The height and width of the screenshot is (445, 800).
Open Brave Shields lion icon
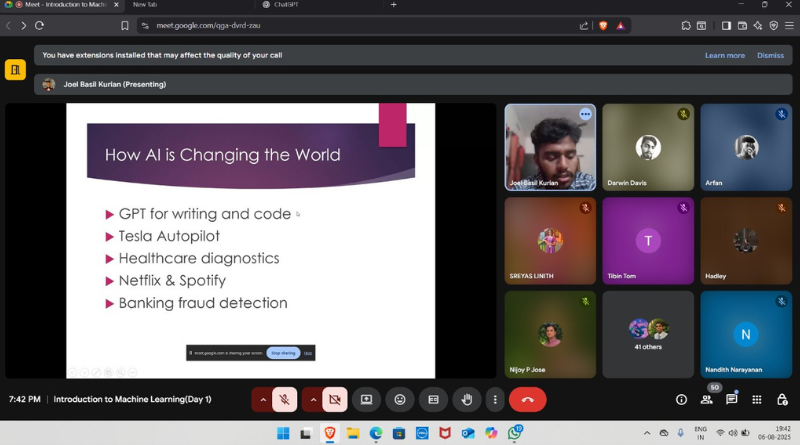tap(603, 26)
